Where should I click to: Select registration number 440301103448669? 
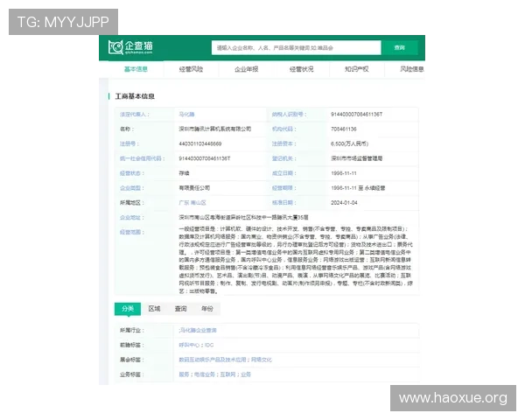[x=199, y=143]
